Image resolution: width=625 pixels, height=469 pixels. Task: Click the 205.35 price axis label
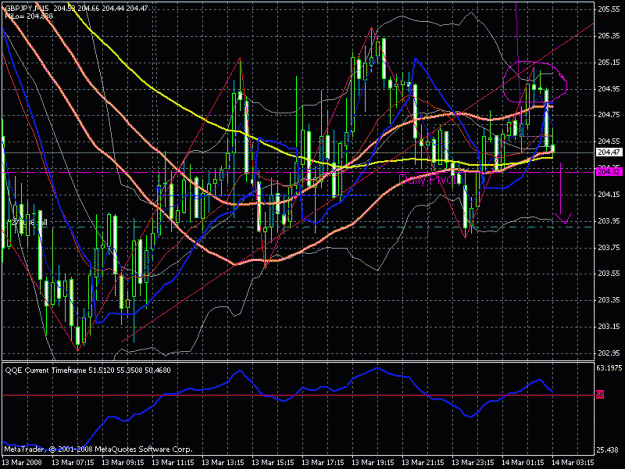pyautogui.click(x=609, y=36)
